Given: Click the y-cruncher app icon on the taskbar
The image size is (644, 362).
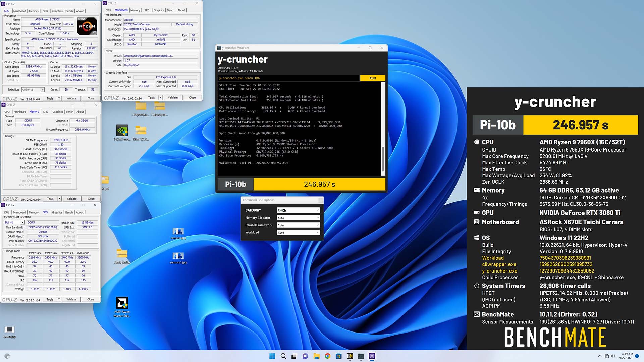Looking at the screenshot, I should [x=372, y=356].
